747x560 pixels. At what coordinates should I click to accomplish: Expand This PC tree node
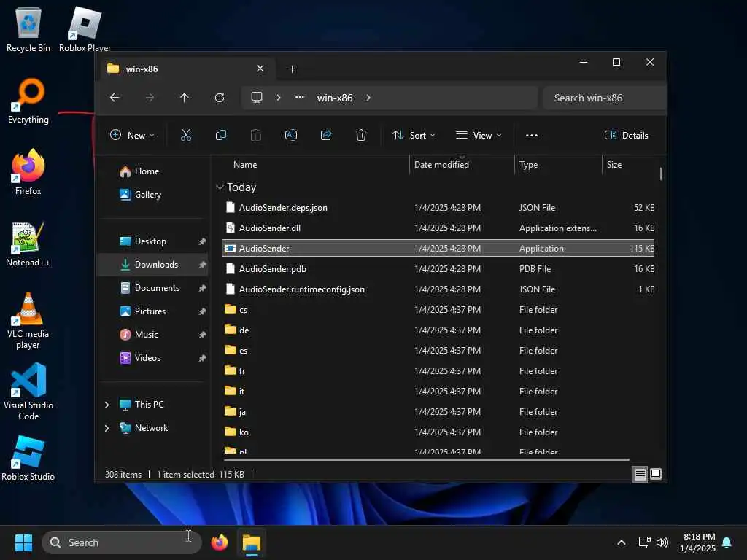107,405
